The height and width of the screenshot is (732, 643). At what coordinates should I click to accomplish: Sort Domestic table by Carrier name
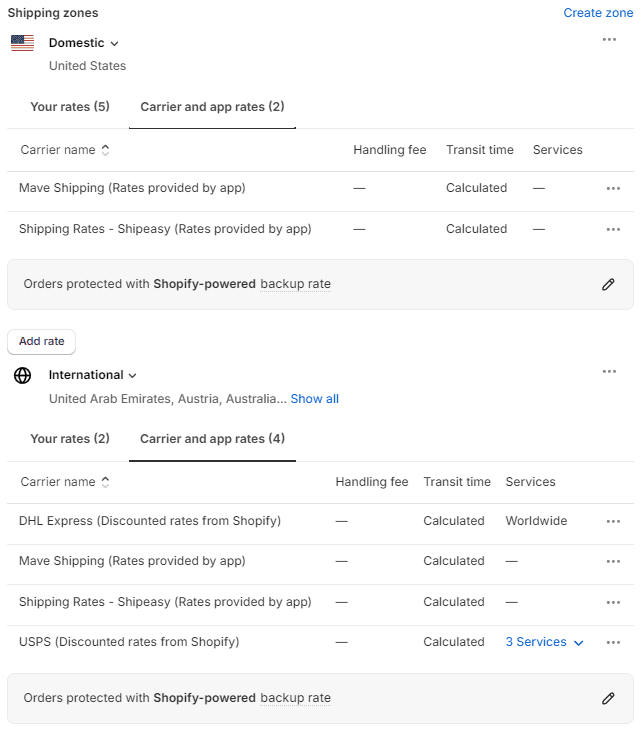[65, 150]
